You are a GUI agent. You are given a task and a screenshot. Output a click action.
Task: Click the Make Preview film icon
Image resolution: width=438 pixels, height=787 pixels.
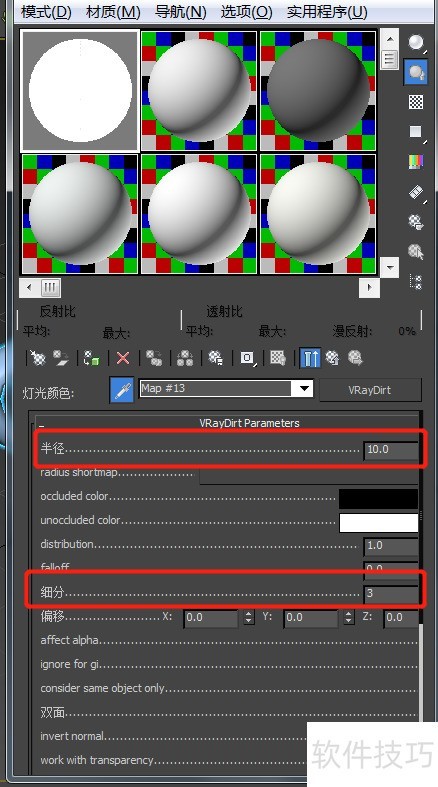(416, 192)
